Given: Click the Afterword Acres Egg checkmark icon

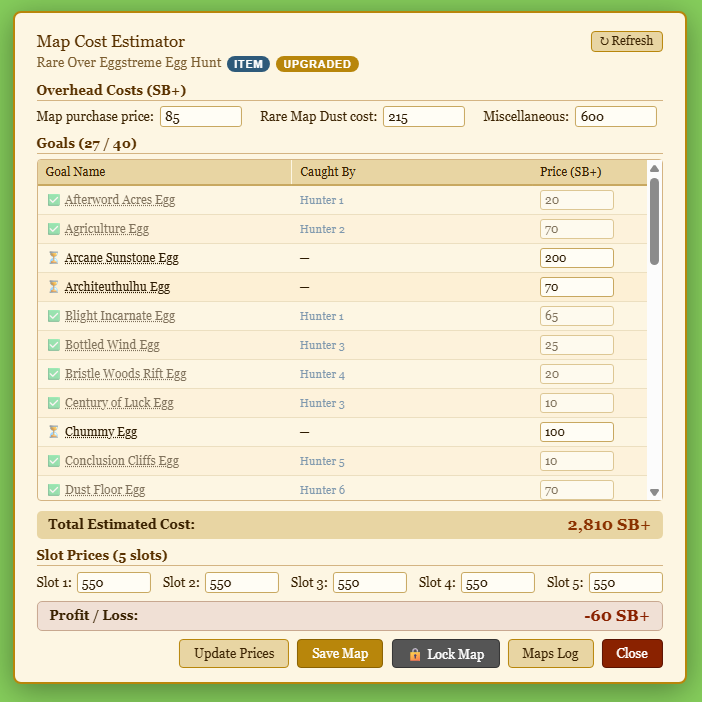Looking at the screenshot, I should [54, 200].
